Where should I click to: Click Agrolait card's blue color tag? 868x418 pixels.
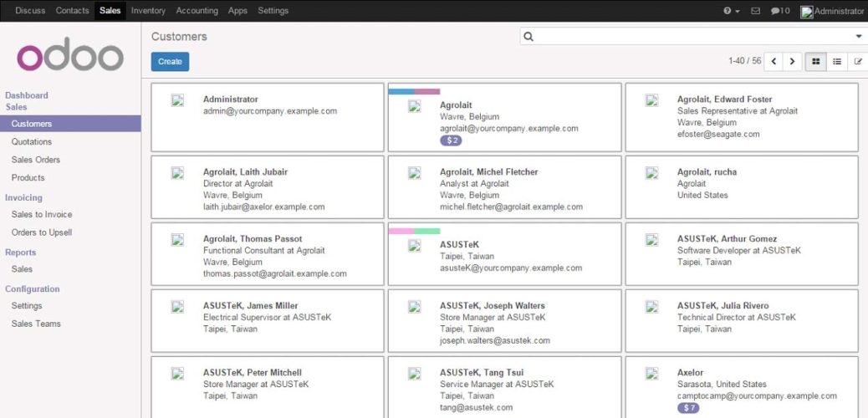401,91
